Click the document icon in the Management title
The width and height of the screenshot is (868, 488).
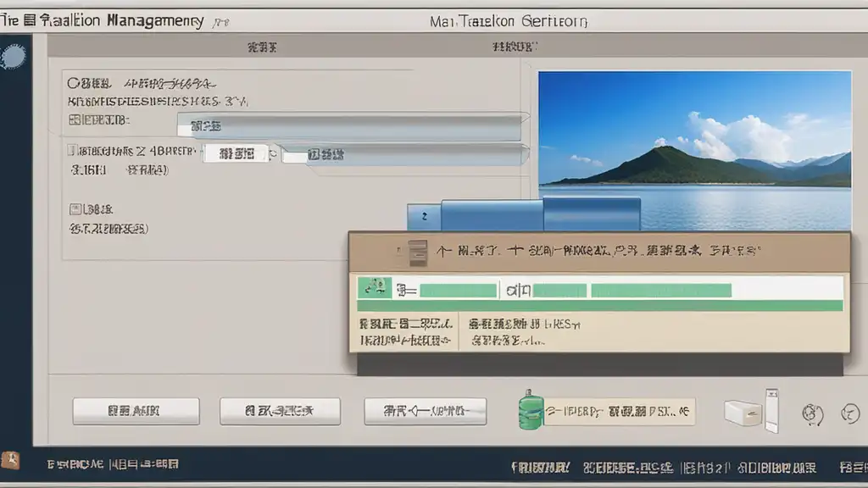tap(30, 20)
